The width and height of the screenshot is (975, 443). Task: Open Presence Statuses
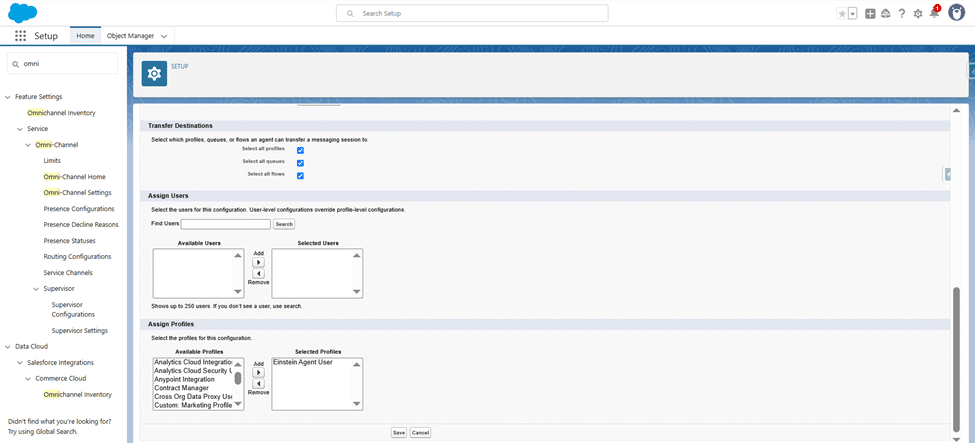click(x=70, y=241)
